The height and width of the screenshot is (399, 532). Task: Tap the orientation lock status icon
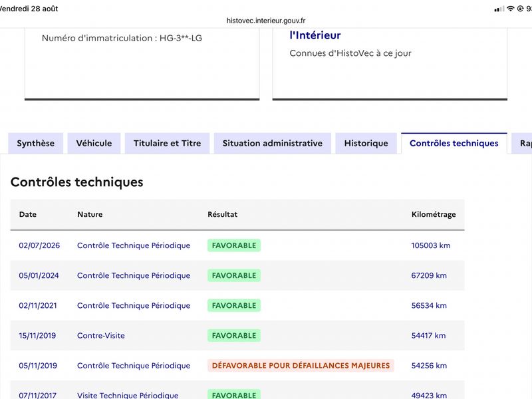pyautogui.click(x=520, y=9)
